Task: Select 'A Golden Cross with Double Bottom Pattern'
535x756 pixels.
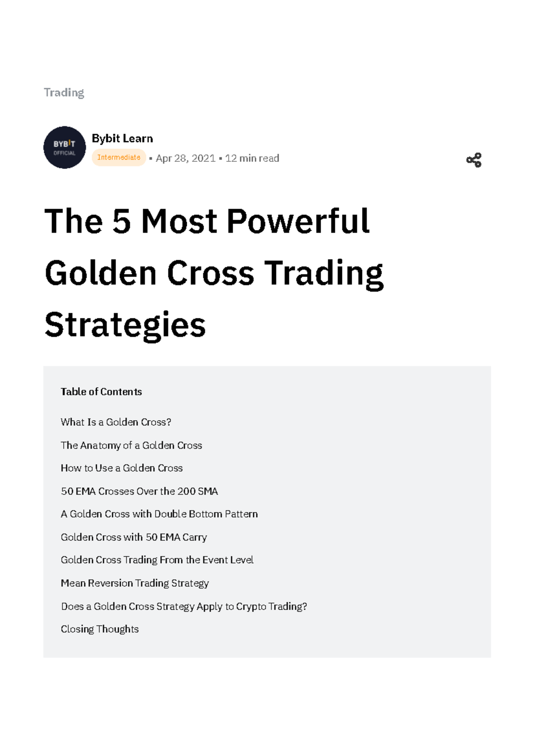Action: [160, 514]
